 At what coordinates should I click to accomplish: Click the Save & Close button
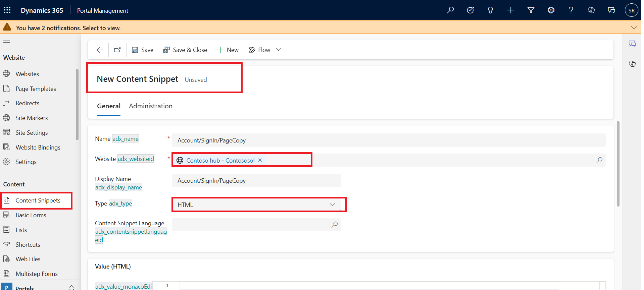(x=185, y=50)
